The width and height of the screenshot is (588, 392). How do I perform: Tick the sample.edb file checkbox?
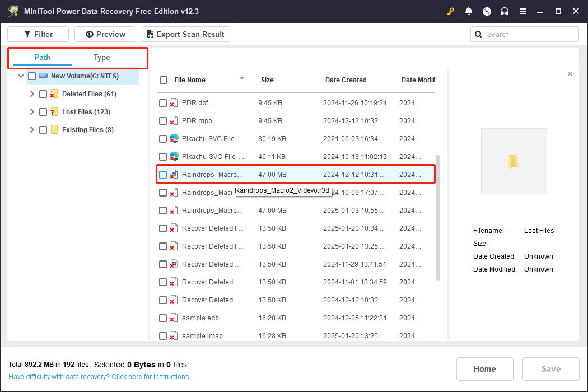click(x=163, y=318)
